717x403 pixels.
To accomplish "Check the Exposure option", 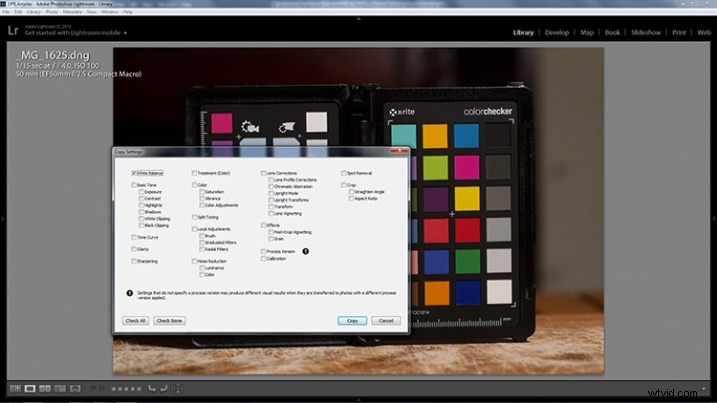I will coord(141,192).
